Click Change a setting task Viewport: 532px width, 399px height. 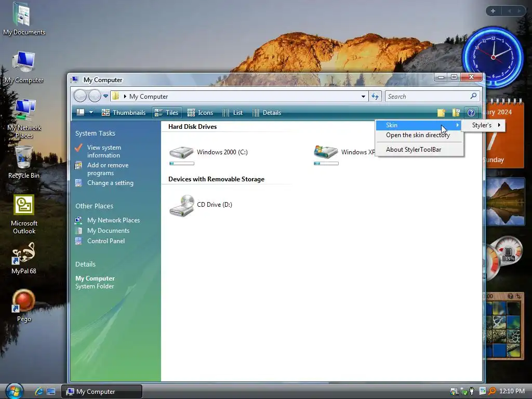[x=110, y=183]
